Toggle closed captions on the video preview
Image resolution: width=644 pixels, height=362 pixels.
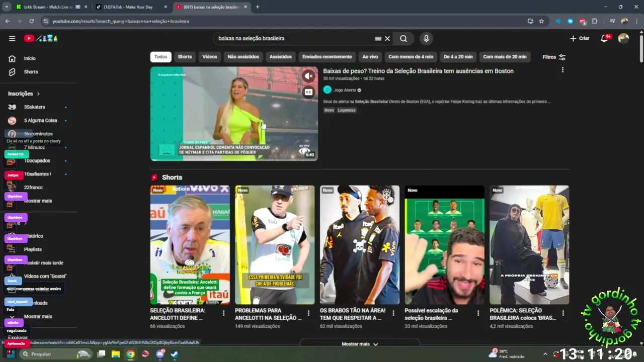click(x=308, y=92)
